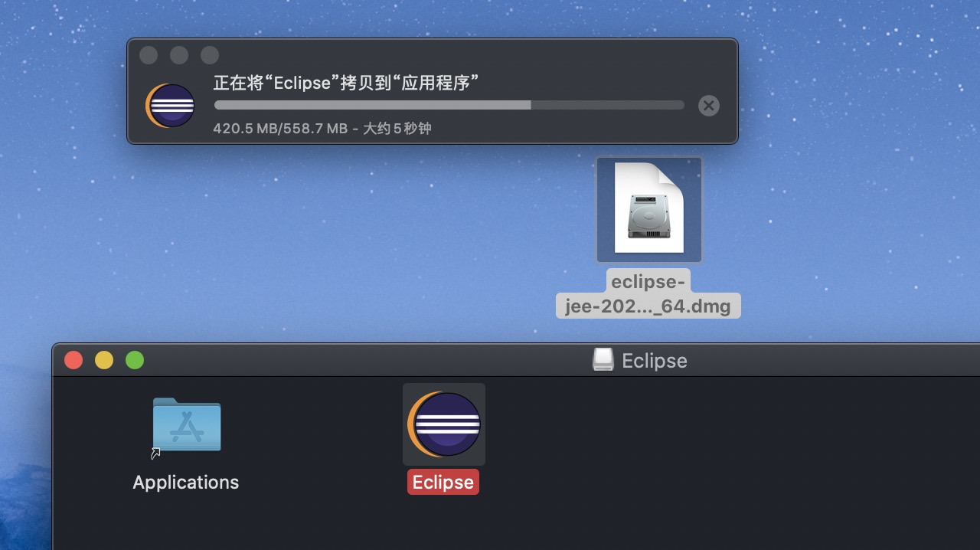Click the first gray button of the copy dialog
Image resolution: width=980 pixels, height=550 pixels.
149,55
